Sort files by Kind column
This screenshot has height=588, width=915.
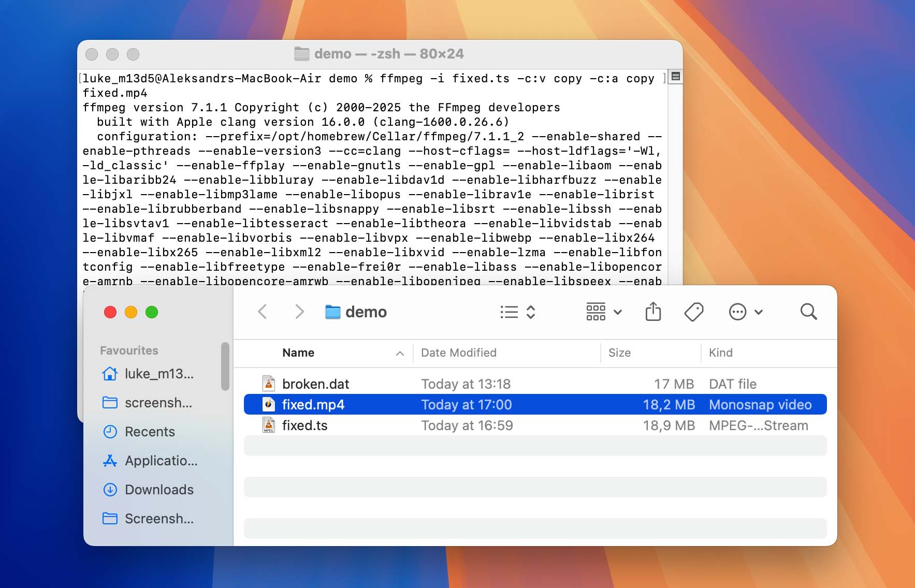[720, 352]
